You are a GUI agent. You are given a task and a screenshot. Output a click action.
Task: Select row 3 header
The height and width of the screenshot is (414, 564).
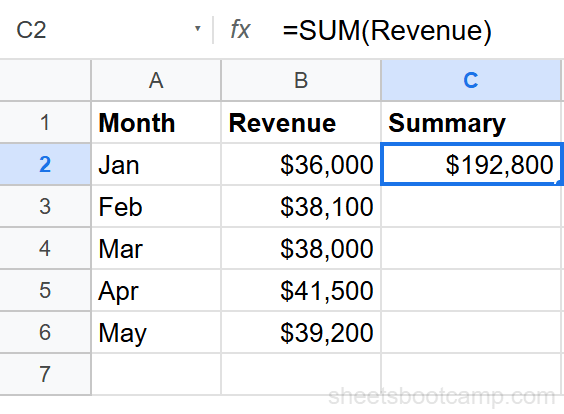(45, 206)
